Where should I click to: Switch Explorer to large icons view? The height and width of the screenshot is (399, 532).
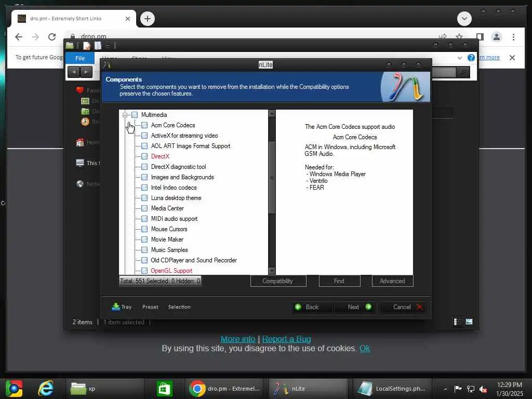(x=469, y=322)
